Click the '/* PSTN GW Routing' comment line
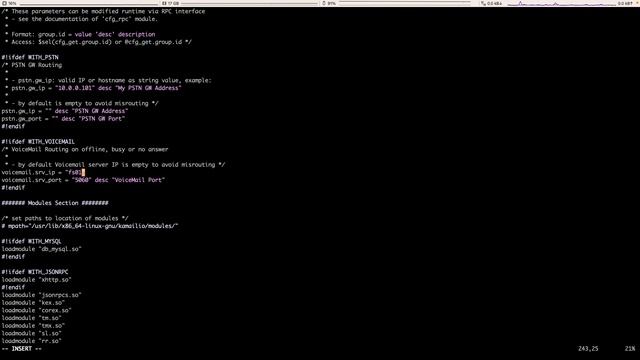 click(x=31, y=65)
